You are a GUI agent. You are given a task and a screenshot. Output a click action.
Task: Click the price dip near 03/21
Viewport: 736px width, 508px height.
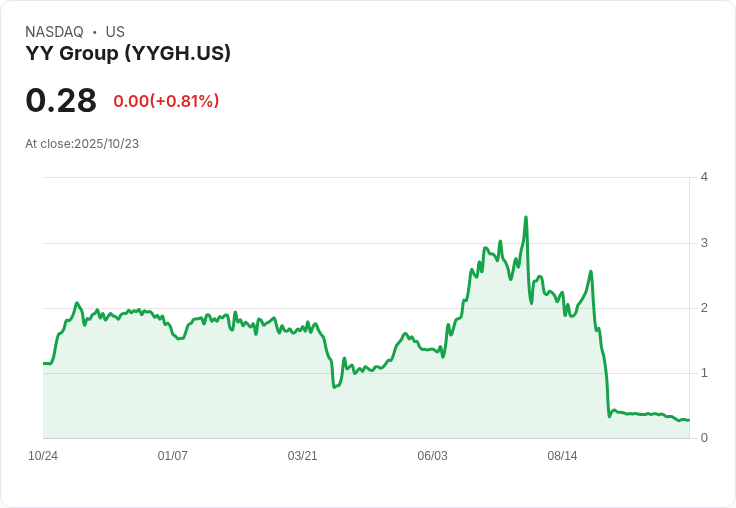[334, 386]
